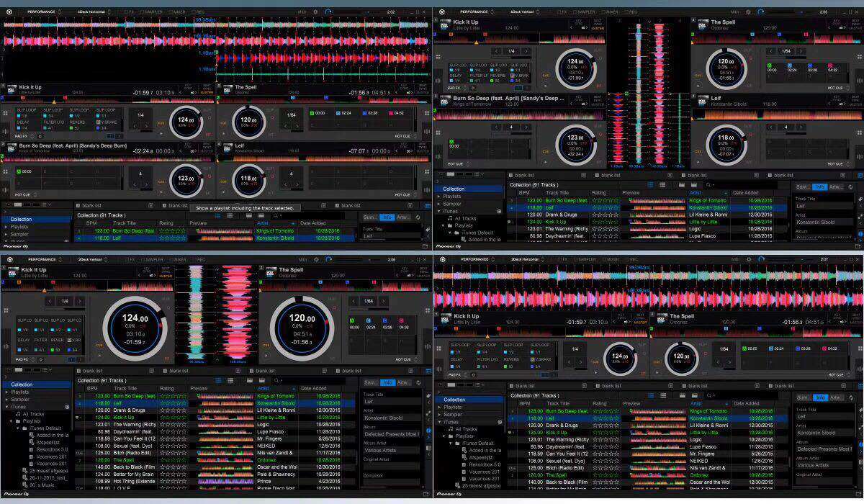Trigger hot cue A 00:00 pad, 2Deck Vertical

click(356, 324)
